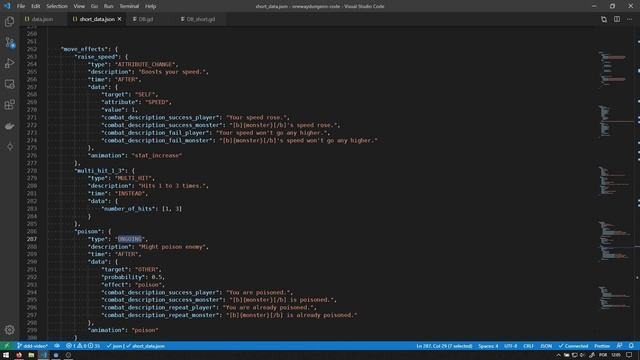Open the Windows action center
This screenshot has height=360, width=640.
pos(629,355)
